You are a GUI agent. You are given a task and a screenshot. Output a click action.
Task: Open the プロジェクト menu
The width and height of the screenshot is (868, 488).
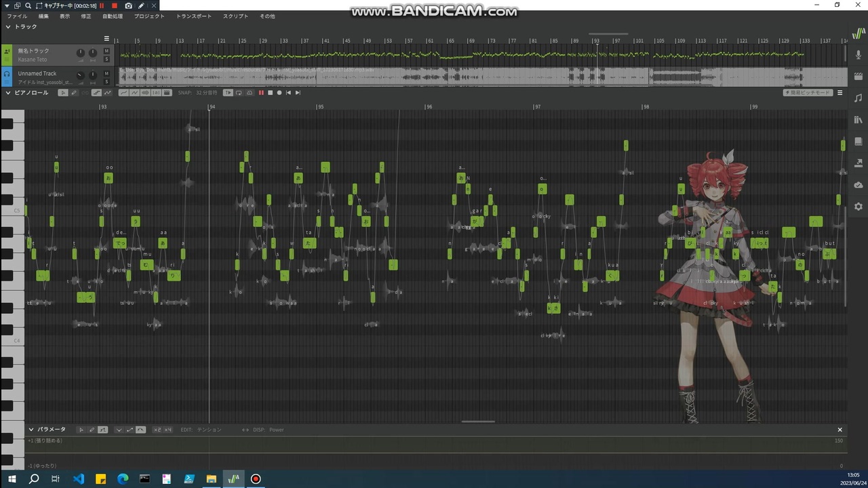click(149, 16)
